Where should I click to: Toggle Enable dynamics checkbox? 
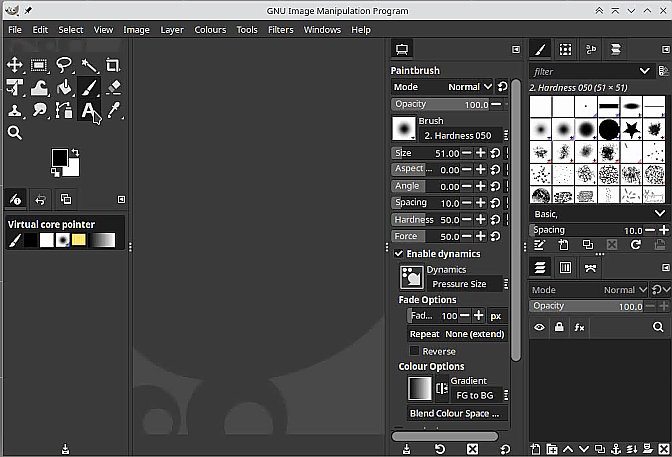tap(399, 254)
